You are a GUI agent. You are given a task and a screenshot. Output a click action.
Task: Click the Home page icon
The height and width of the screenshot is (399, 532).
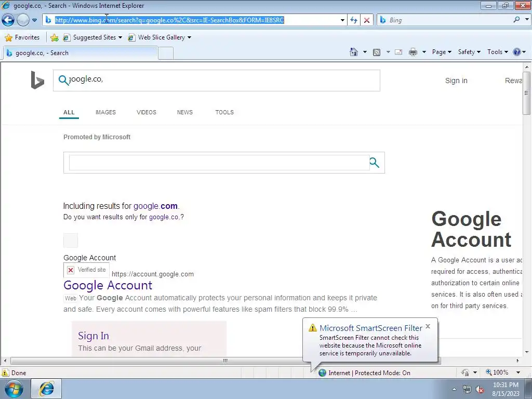[353, 52]
